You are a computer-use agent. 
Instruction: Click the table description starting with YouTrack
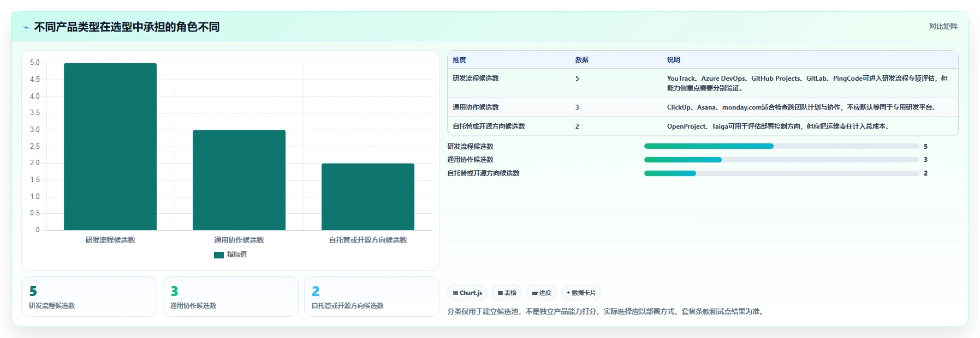click(x=807, y=83)
